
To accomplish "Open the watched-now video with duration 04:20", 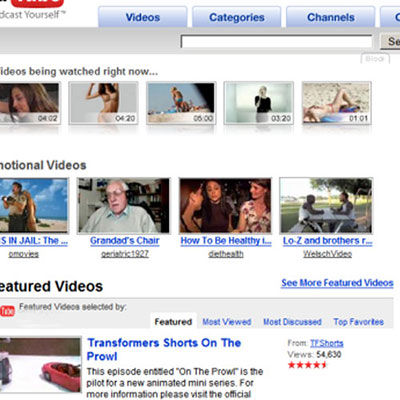I will 103,103.
